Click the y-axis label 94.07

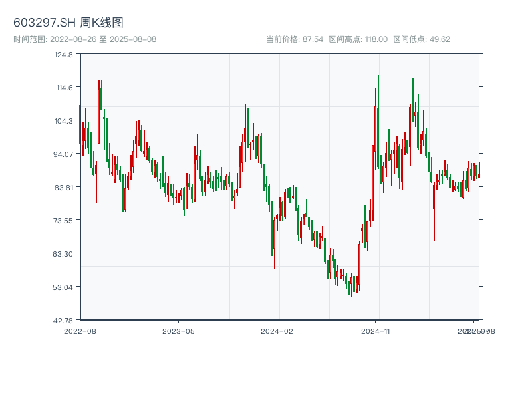coord(64,154)
